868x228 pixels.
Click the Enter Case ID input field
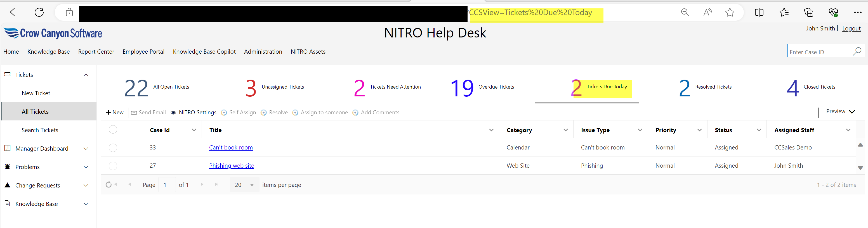(x=818, y=52)
